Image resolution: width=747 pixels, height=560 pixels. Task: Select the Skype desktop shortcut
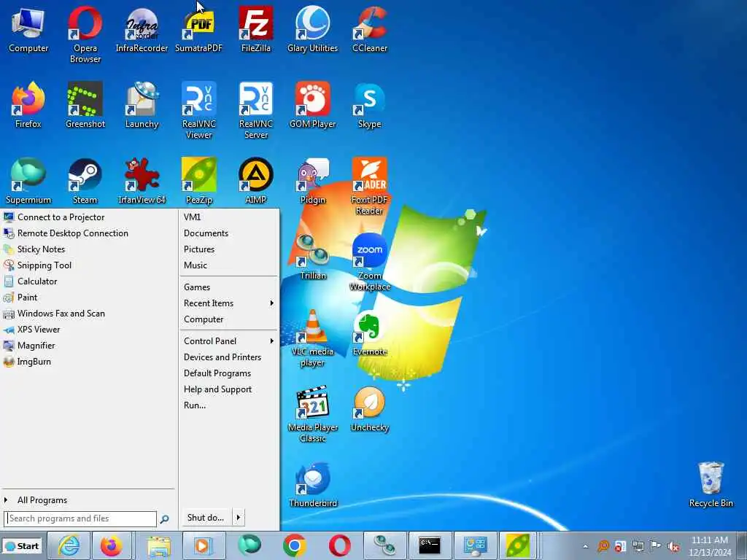370,105
